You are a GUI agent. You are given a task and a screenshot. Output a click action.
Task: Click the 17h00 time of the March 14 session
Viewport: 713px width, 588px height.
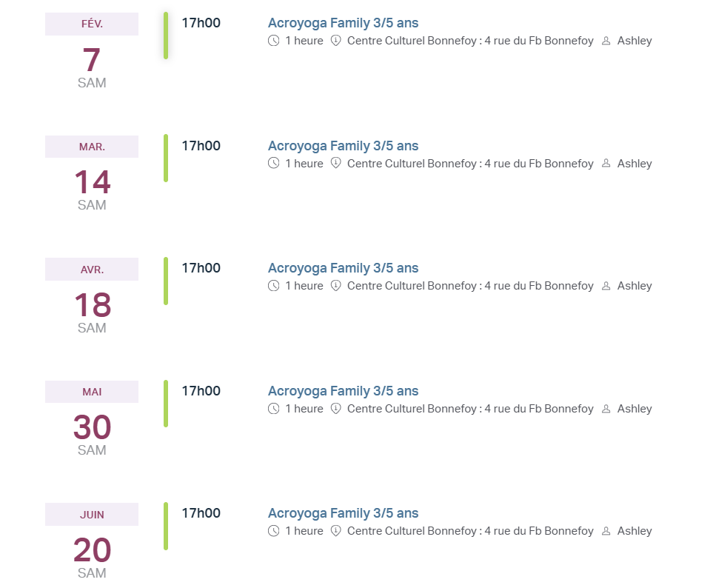[201, 146]
